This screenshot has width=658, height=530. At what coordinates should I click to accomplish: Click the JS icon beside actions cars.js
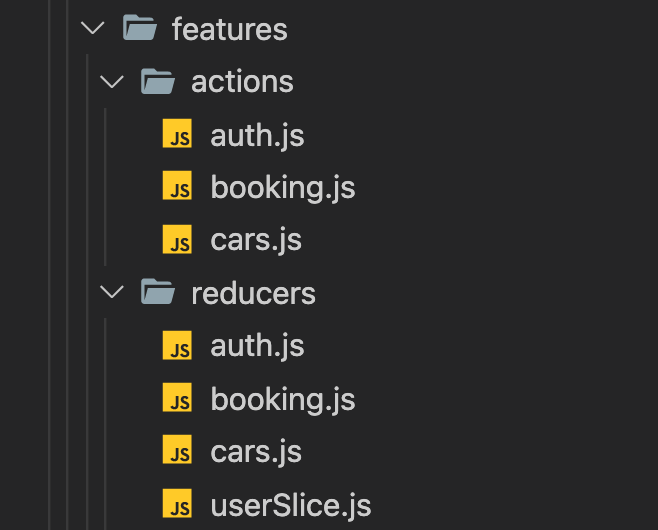click(x=177, y=240)
